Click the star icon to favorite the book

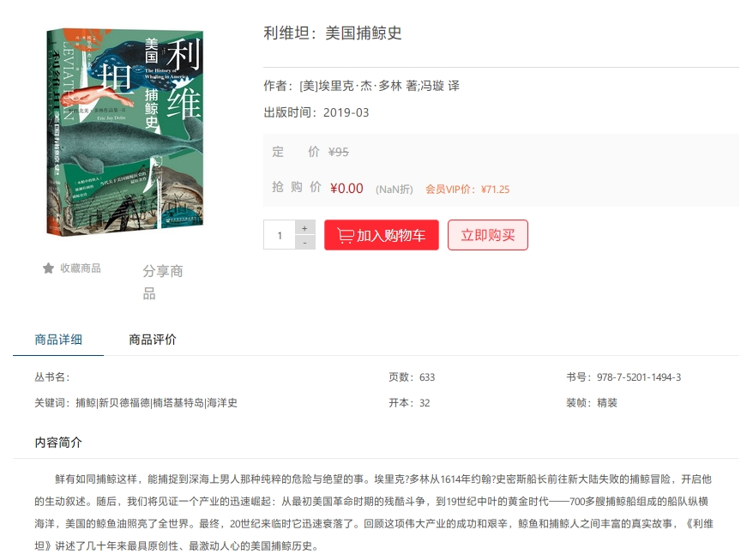[49, 268]
